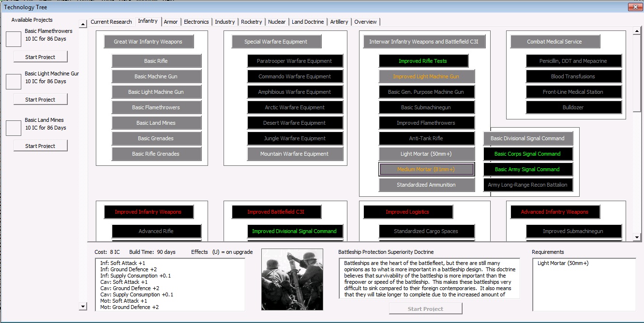This screenshot has height=323, width=644.
Task: Click the Basic Rifle technology entry
Action: pos(156,60)
